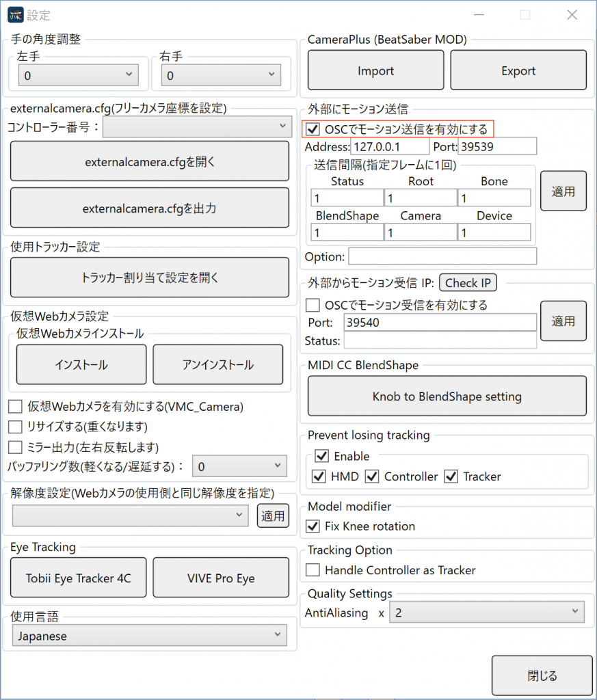This screenshot has height=700, width=597.
Task: Enable OSCでモーション受信を有効にする checkbox
Action: click(x=313, y=305)
